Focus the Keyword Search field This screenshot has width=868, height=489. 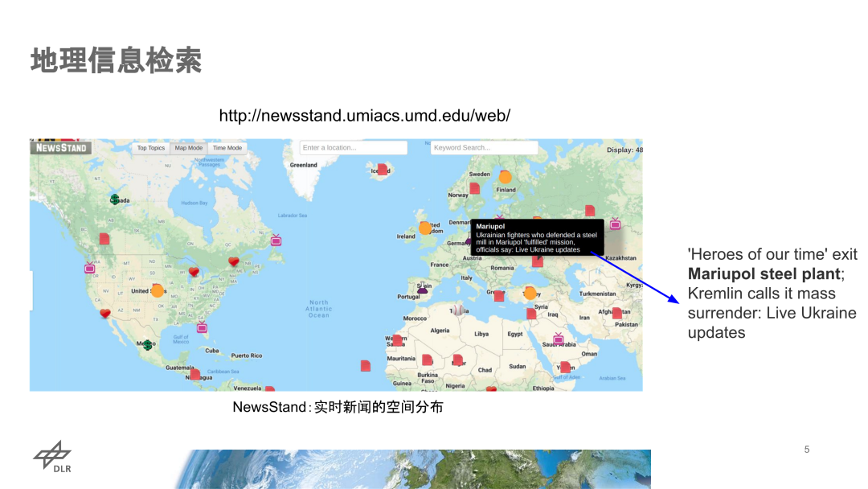[484, 148]
